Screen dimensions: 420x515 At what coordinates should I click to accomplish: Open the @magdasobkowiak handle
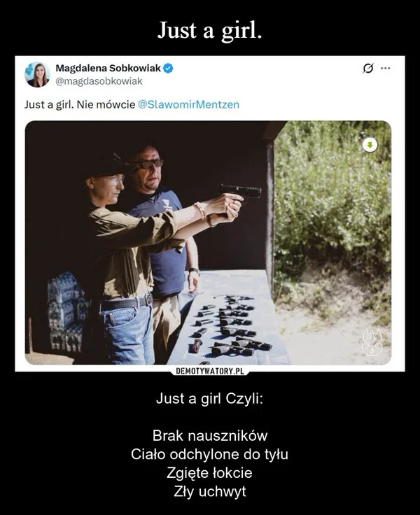click(x=99, y=81)
